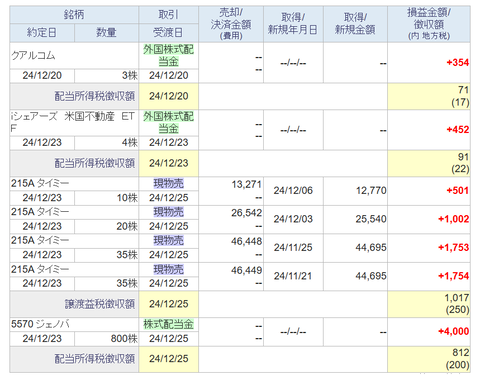Click the 取得/新規金額 column header
Image resolution: width=480 pixels, height=380 pixels.
coord(355,24)
